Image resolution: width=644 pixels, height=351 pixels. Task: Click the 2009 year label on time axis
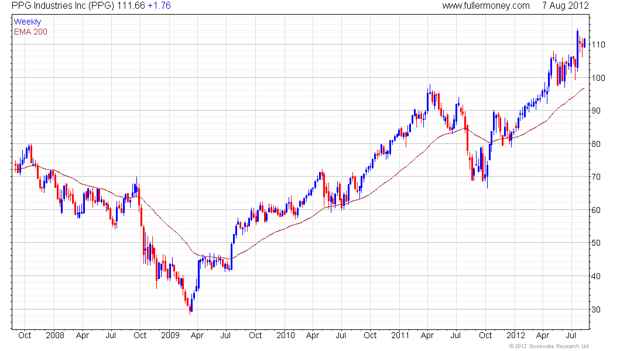click(170, 335)
